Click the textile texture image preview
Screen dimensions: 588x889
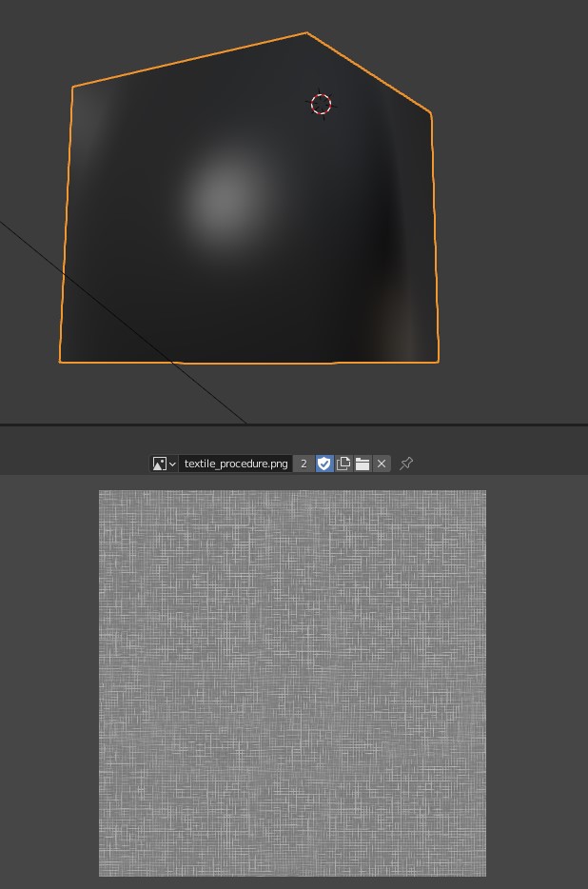[292, 682]
